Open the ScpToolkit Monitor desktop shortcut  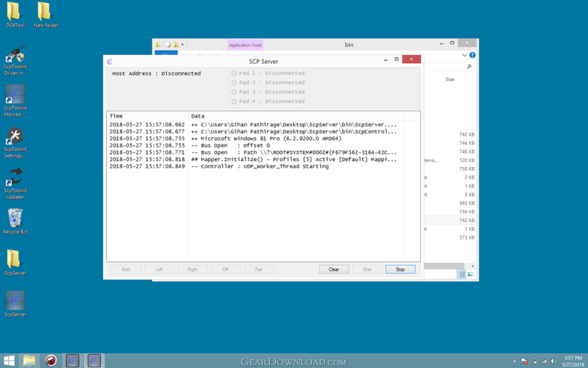click(x=15, y=101)
